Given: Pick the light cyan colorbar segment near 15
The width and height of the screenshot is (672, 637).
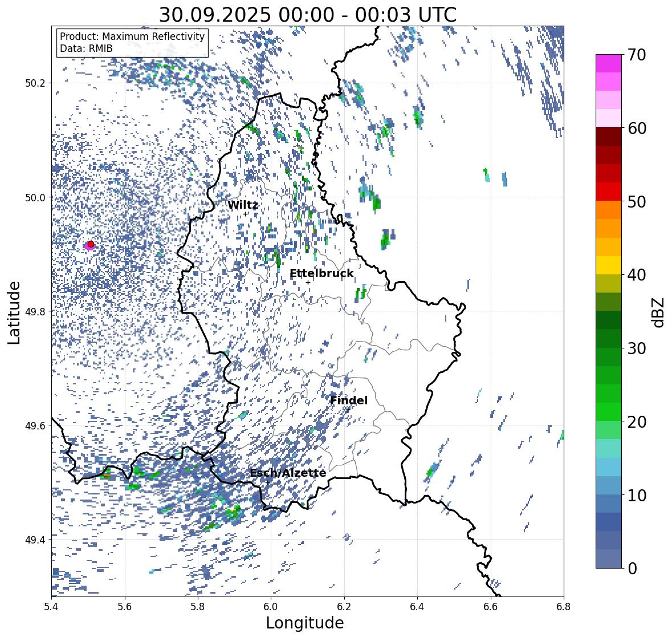Looking at the screenshot, I should tap(609, 449).
